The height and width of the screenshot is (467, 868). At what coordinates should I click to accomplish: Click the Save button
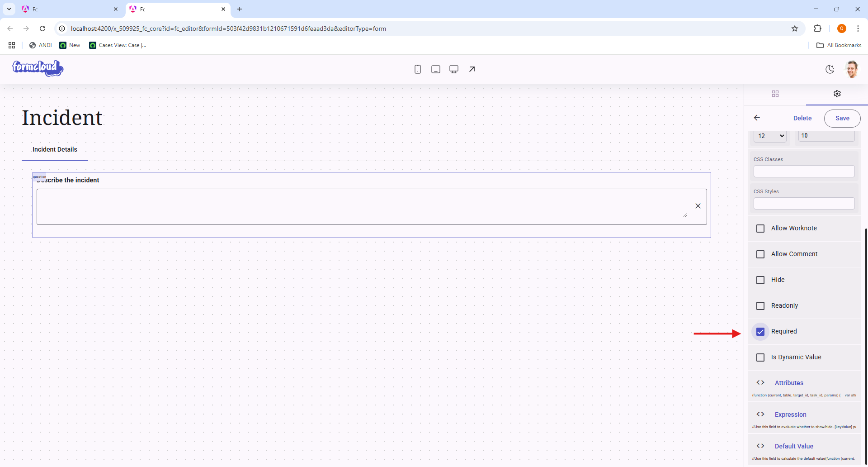tap(842, 118)
